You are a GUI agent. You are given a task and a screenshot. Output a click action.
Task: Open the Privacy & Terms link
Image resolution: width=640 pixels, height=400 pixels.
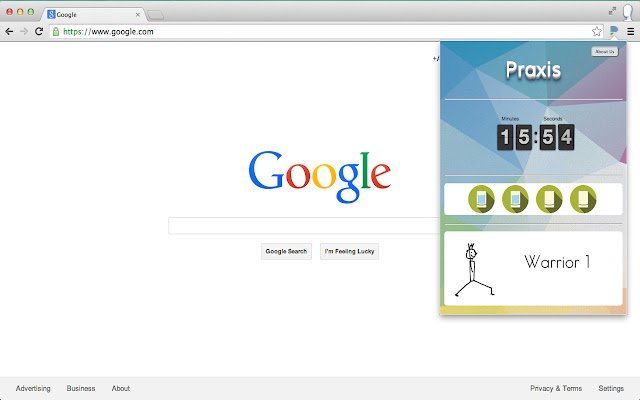(556, 388)
